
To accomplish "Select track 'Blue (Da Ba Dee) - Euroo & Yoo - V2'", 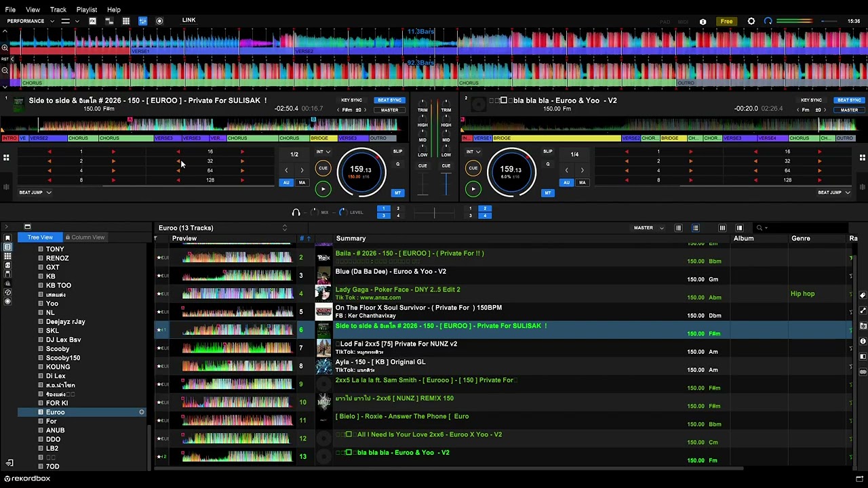I will (391, 272).
